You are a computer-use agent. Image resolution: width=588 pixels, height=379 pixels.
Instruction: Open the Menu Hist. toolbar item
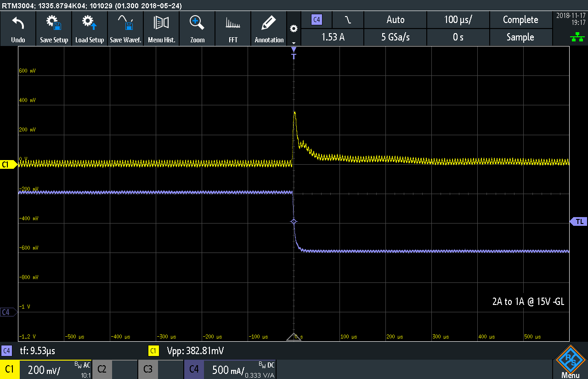point(161,29)
